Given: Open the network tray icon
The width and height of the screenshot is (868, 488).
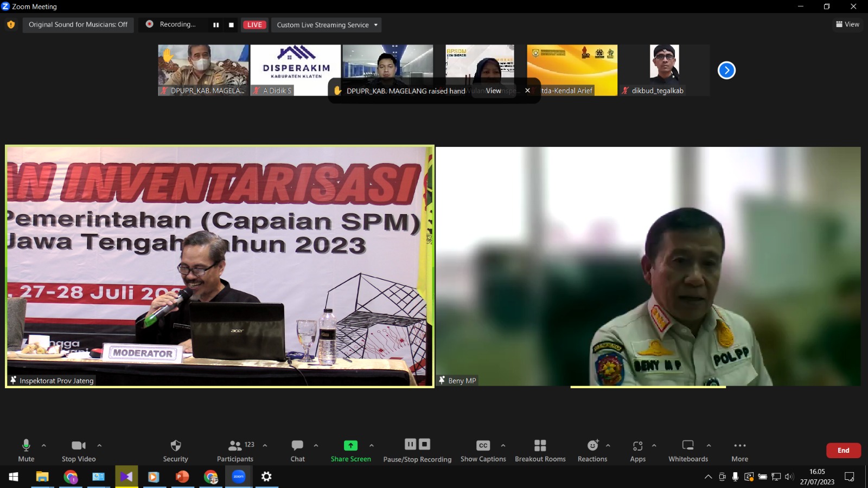Looking at the screenshot, I should click(776, 477).
